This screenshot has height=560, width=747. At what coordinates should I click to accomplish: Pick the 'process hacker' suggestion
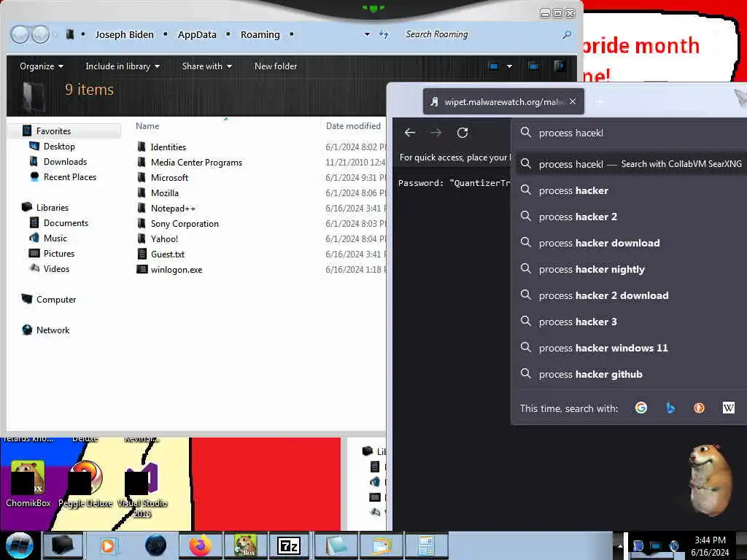pos(631,190)
